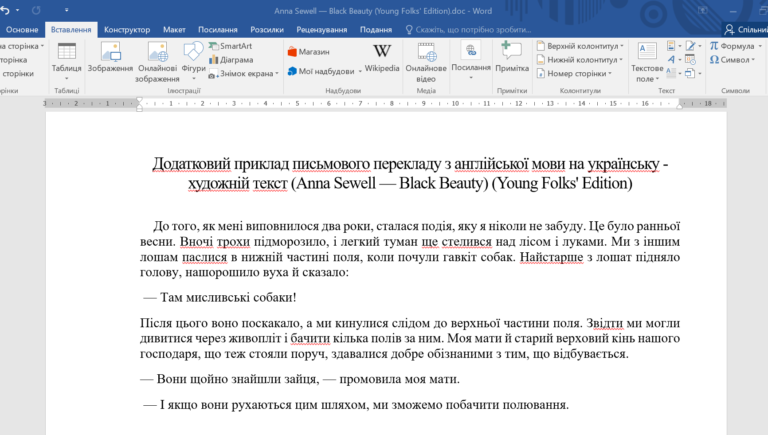The width and height of the screenshot is (768, 435).
Task: Switch to the Конструктор tab
Action: 127,30
